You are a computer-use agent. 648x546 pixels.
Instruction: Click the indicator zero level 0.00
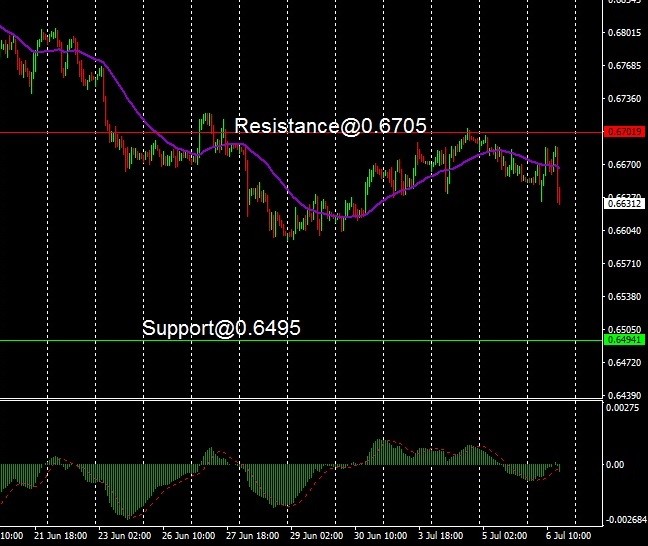point(615,465)
